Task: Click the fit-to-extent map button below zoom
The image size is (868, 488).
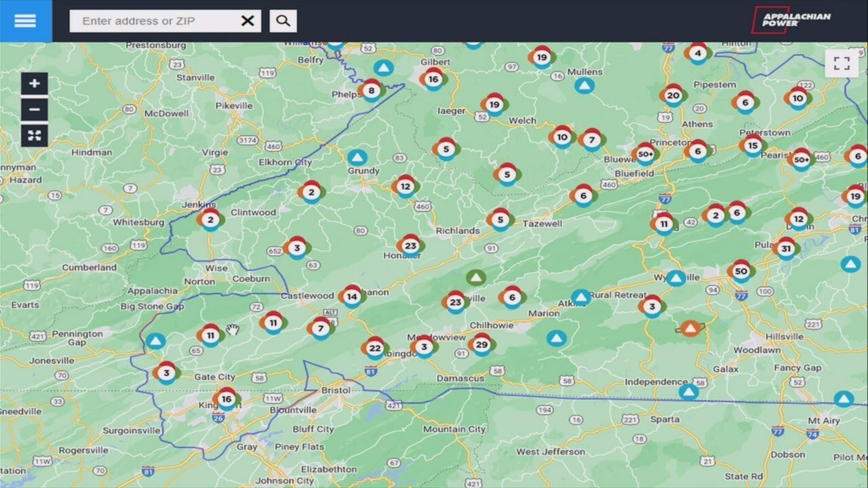Action: 35,136
